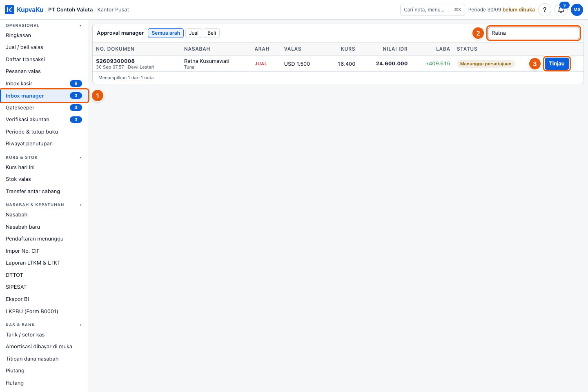Collapse the Nasabah & Kepatuhan section
This screenshot has height=392, width=588.
point(81,205)
